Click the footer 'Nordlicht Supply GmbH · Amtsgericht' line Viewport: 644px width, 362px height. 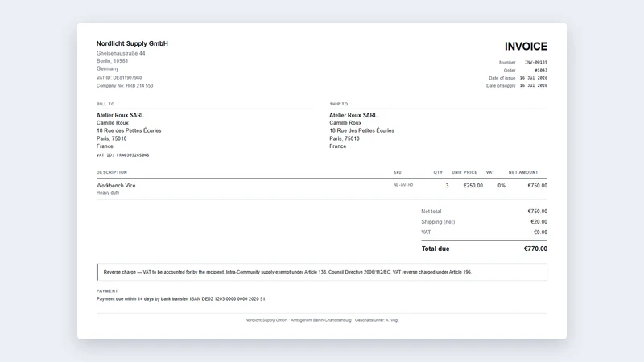click(322, 320)
